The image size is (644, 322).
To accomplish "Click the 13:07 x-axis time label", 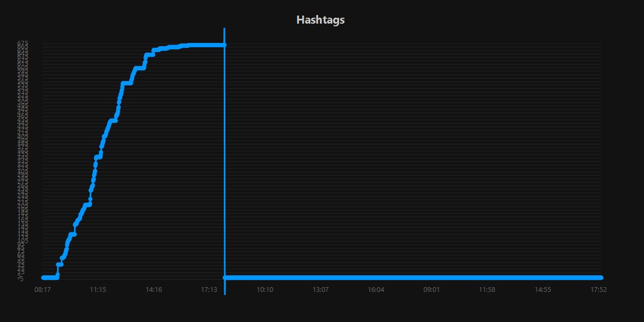I will [320, 290].
